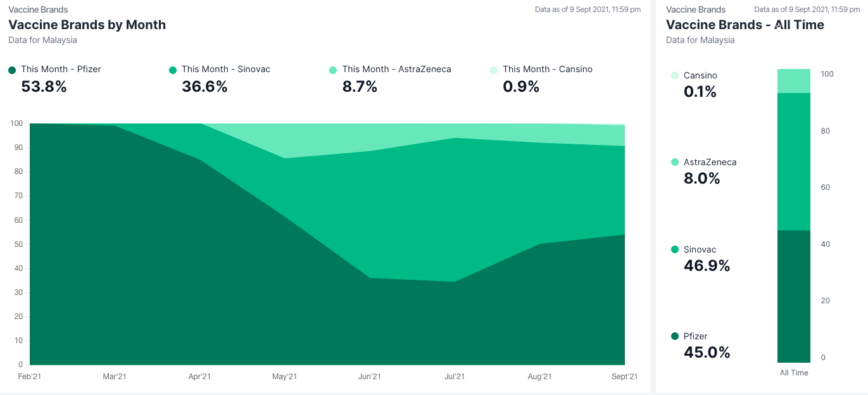Select the This Month - Pfizer legend label

pyautogui.click(x=61, y=69)
